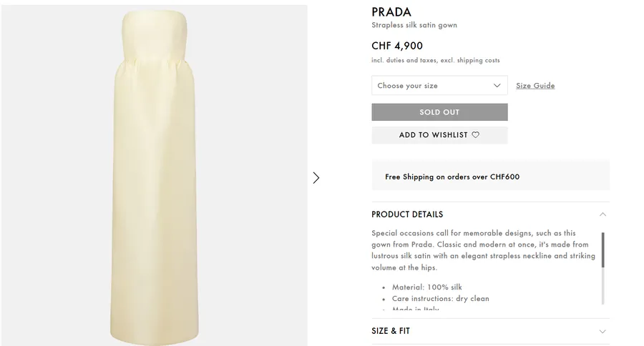Click the duties and taxes shipping note

435,61
